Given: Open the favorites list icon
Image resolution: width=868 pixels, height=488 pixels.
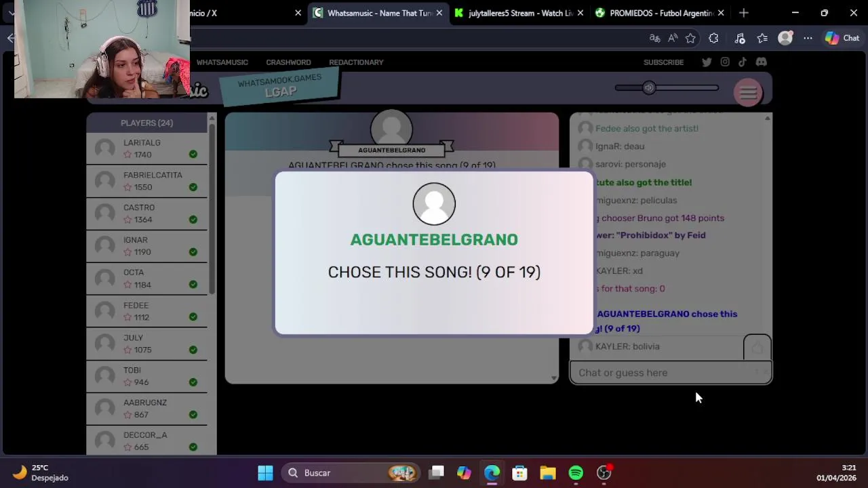Looking at the screenshot, I should [762, 39].
